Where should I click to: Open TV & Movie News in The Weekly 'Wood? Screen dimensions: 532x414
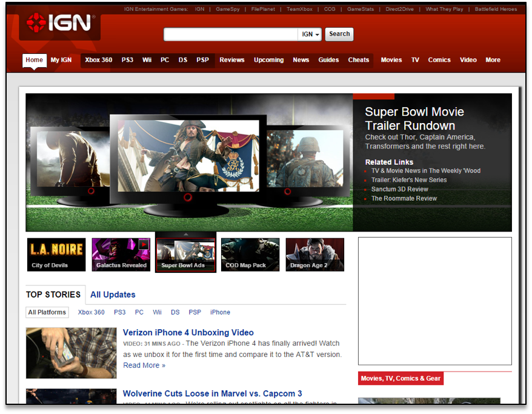tap(426, 171)
